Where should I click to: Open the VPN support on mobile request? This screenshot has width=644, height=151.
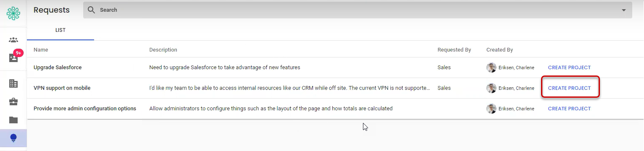(335, 88)
